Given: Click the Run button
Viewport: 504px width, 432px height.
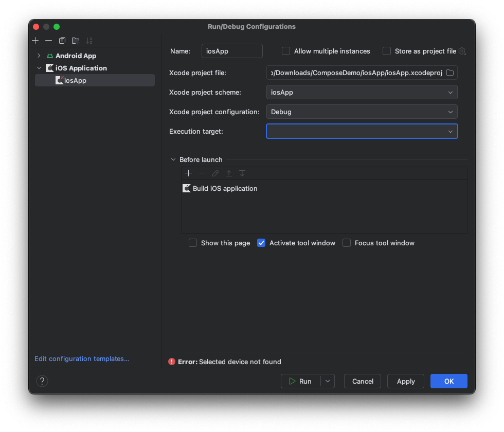Looking at the screenshot, I should pos(300,381).
